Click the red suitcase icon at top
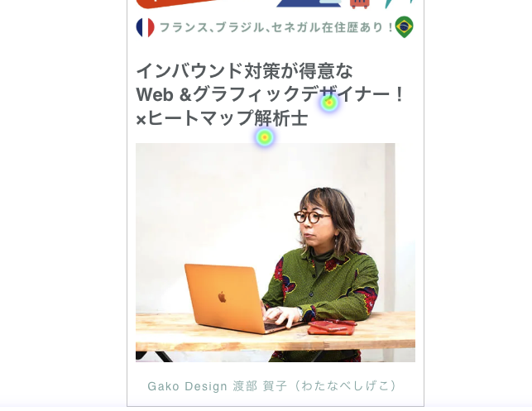The width and height of the screenshot is (532, 411). coord(360,4)
